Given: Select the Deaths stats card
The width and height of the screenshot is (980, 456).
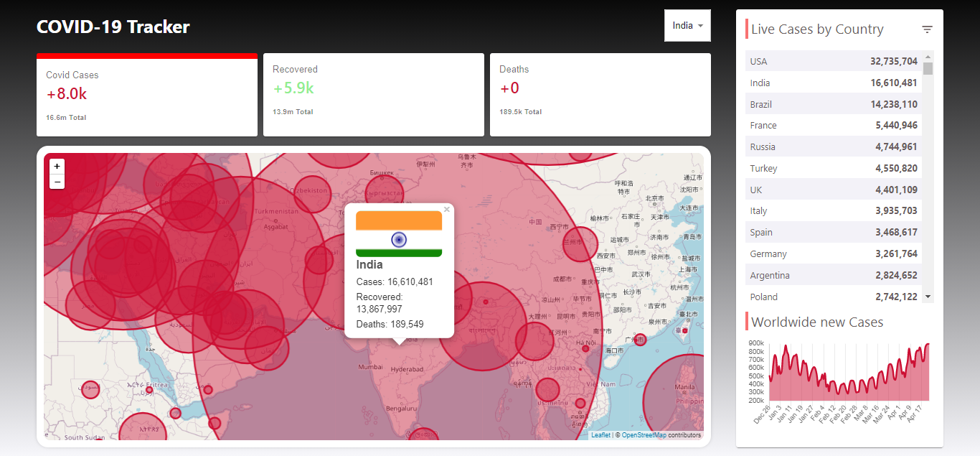Looking at the screenshot, I should click(600, 94).
